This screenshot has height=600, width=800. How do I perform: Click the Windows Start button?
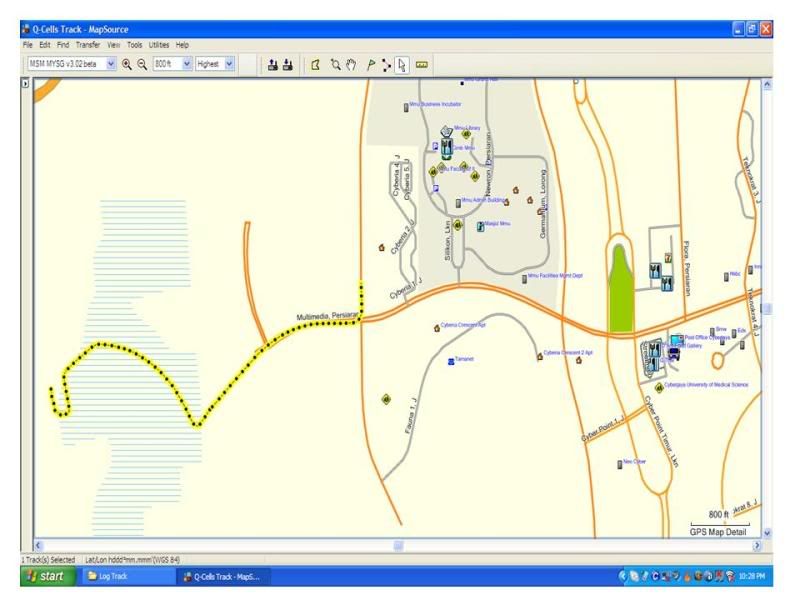[x=47, y=576]
